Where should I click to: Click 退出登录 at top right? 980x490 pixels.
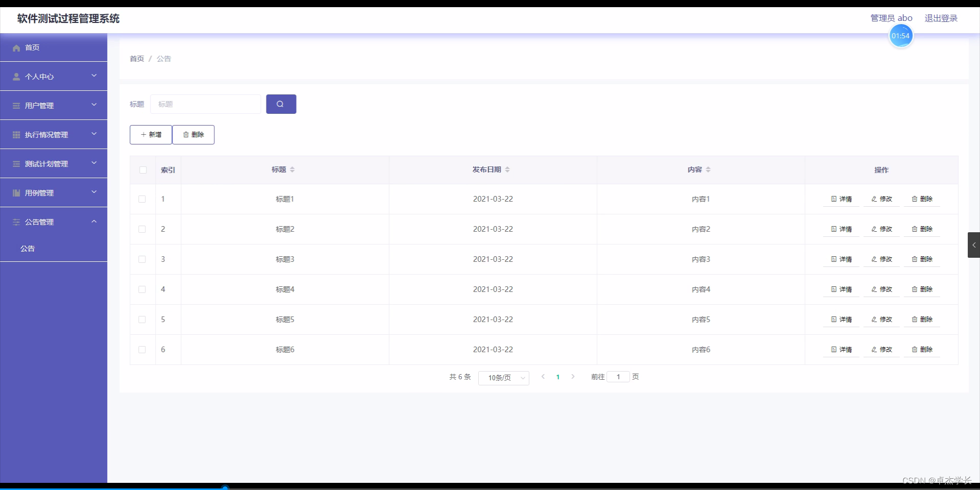coord(941,17)
